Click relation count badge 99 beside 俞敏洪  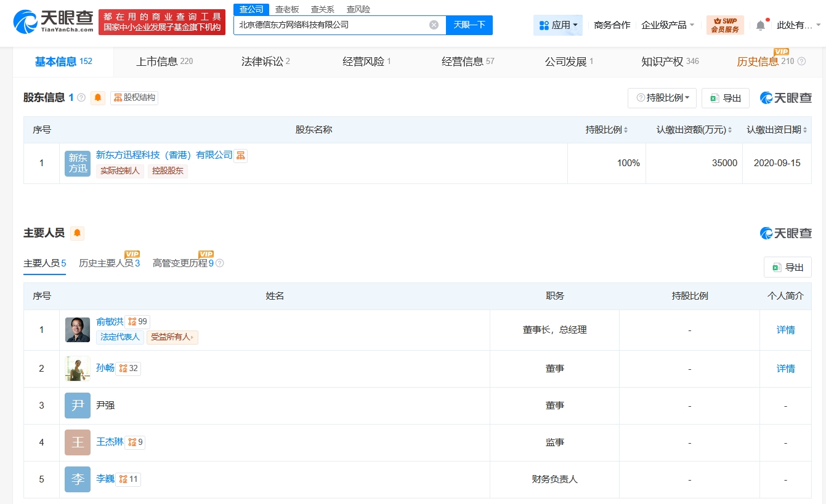click(137, 321)
